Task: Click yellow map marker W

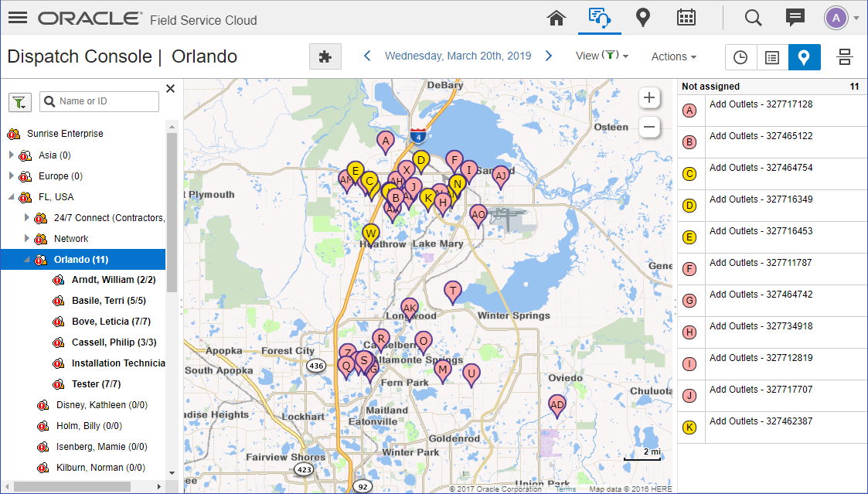Action: coord(371,234)
